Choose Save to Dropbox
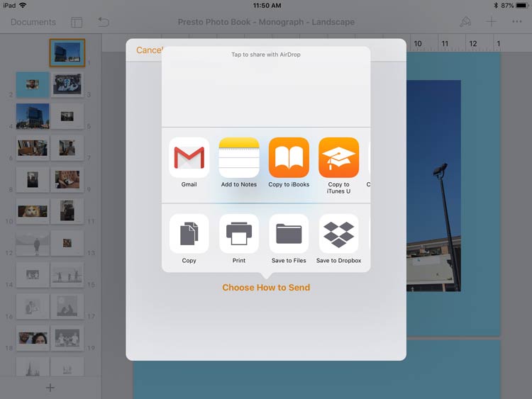 tap(338, 234)
